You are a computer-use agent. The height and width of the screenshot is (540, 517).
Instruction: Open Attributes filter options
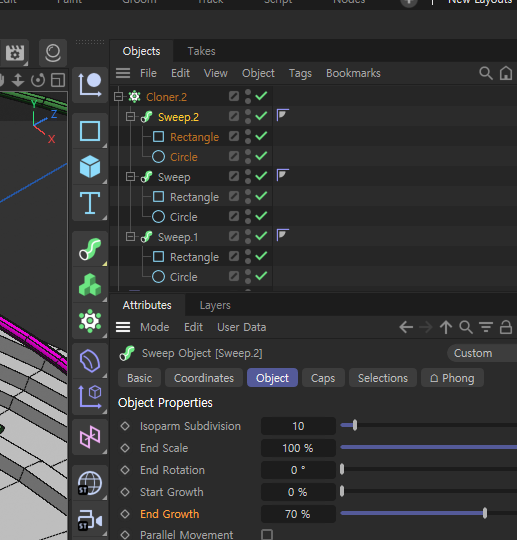[x=486, y=327]
